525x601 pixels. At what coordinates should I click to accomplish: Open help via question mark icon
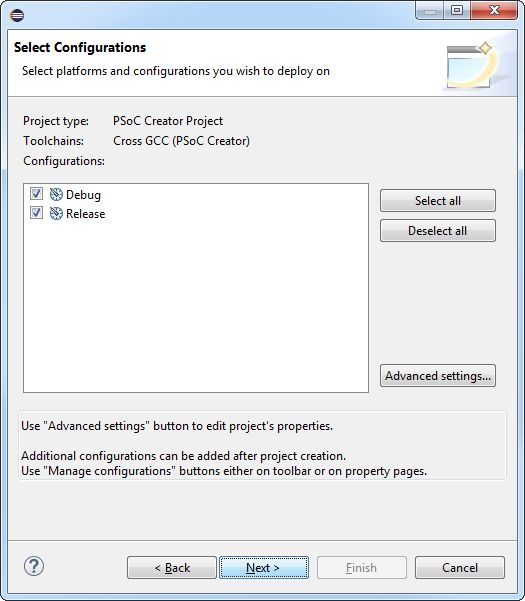[34, 566]
